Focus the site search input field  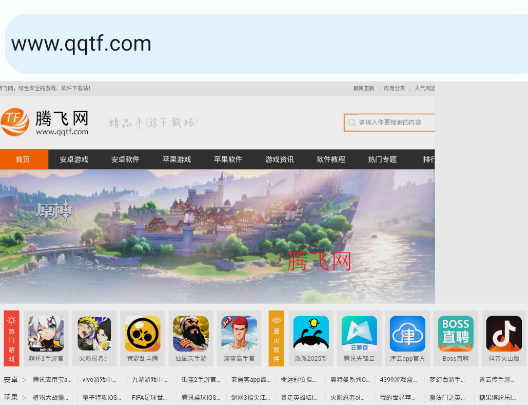[390, 123]
